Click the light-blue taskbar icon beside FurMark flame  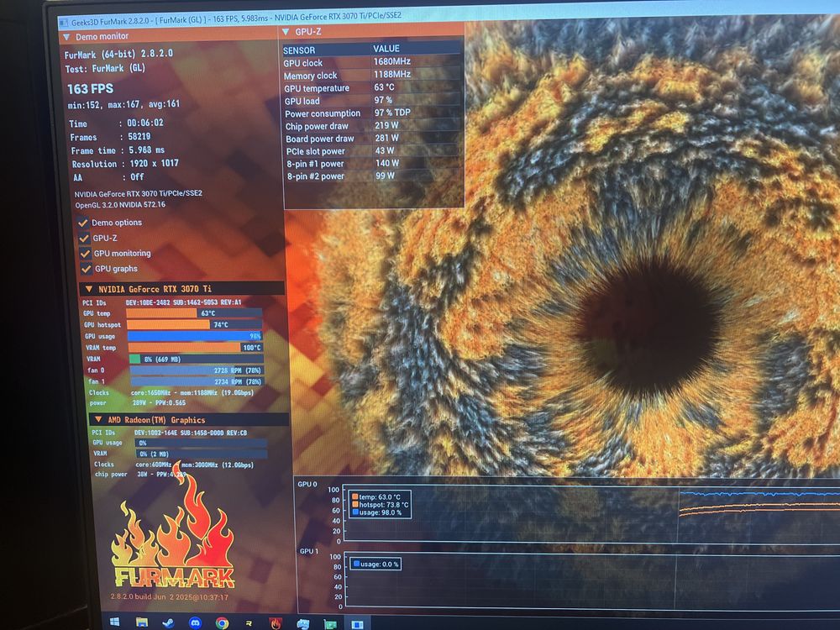[x=302, y=624]
